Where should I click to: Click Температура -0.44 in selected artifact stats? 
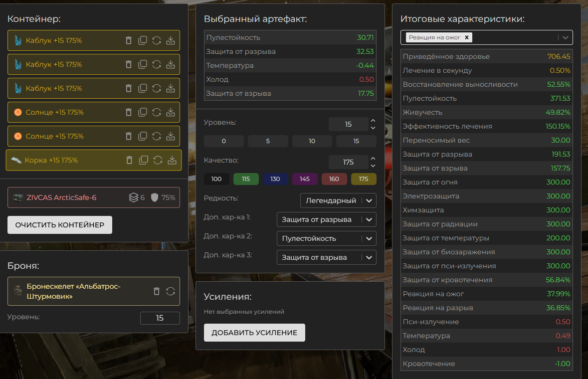point(290,65)
